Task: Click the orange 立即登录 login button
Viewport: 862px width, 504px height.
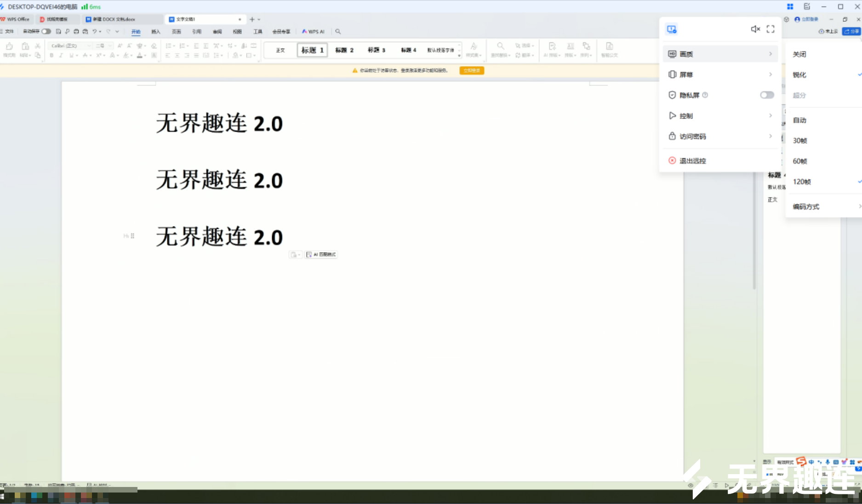Action: [471, 71]
